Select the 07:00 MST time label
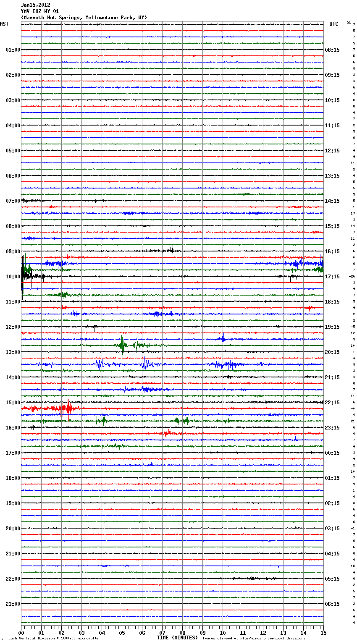The height and width of the screenshot is (644, 357). [x=13, y=201]
